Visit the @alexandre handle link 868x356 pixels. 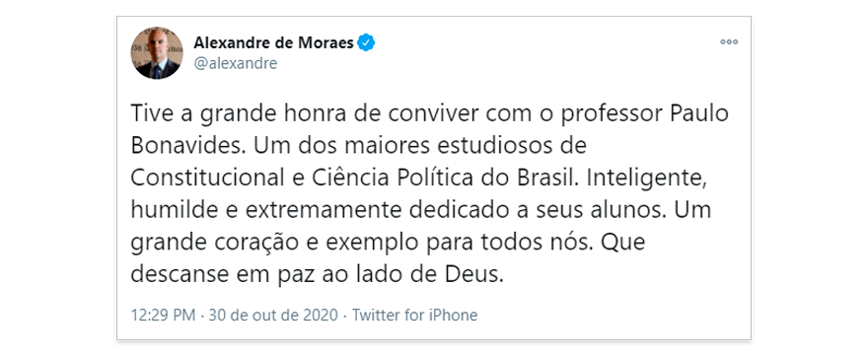coord(236,64)
